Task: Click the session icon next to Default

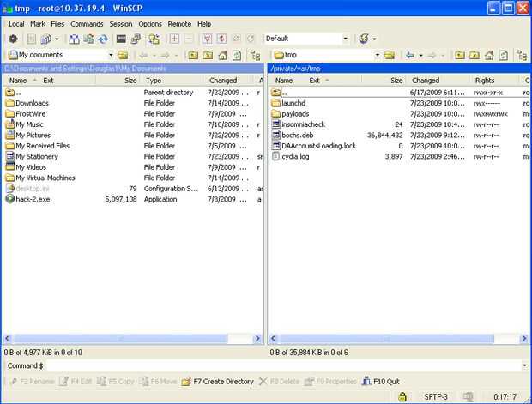Action: (x=364, y=39)
